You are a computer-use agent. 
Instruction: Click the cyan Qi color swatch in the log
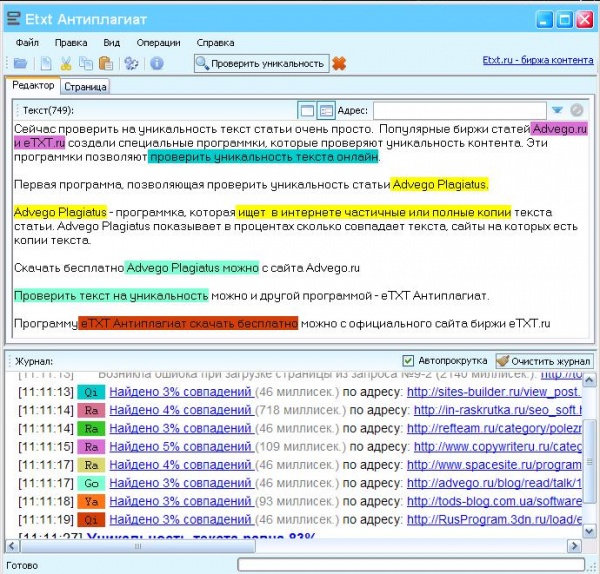pos(91,392)
